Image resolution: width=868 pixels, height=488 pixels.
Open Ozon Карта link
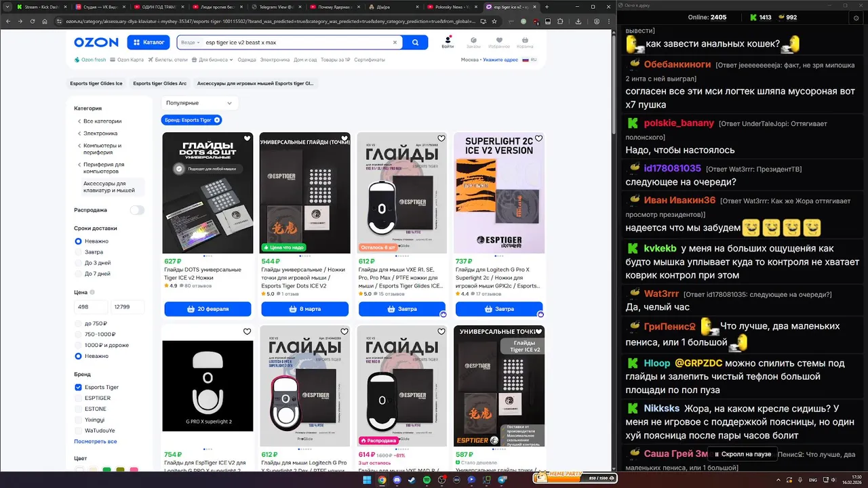pos(127,60)
